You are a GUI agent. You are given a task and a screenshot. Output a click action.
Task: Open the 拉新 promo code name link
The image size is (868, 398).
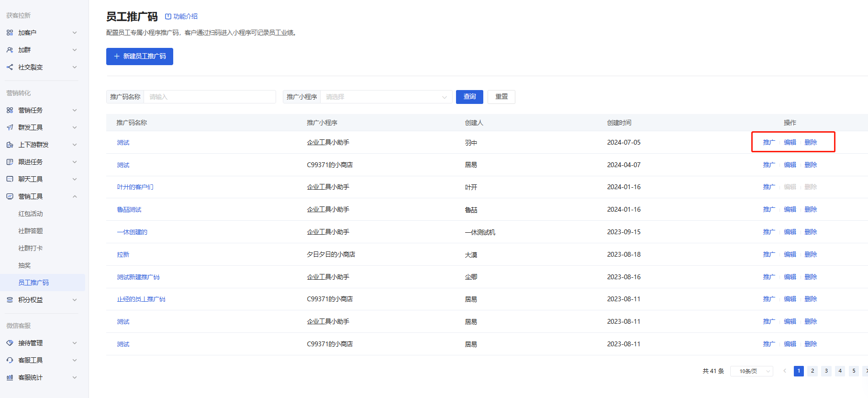click(x=123, y=255)
